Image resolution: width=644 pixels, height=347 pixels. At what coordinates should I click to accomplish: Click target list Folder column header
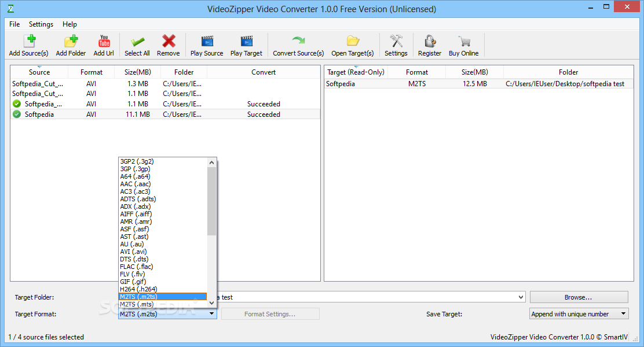[x=569, y=72]
